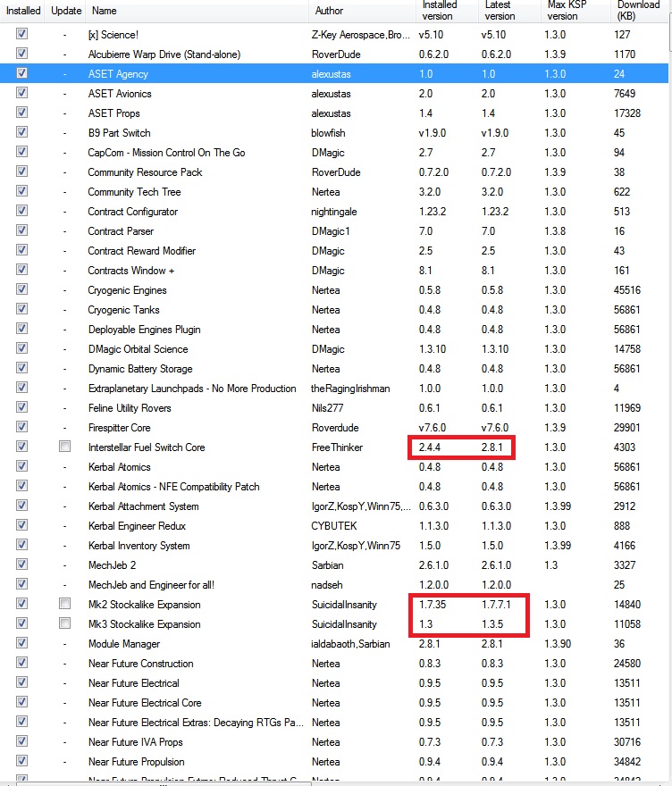Uncheck Installed box for Kerbal Engineer Redux
672x786 pixels.
21,525
